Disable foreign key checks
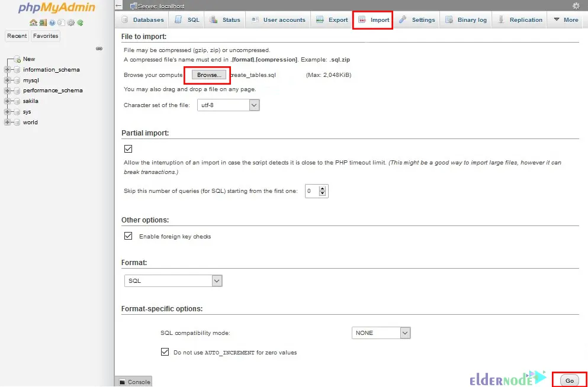The height and width of the screenshot is (387, 588). click(x=128, y=236)
